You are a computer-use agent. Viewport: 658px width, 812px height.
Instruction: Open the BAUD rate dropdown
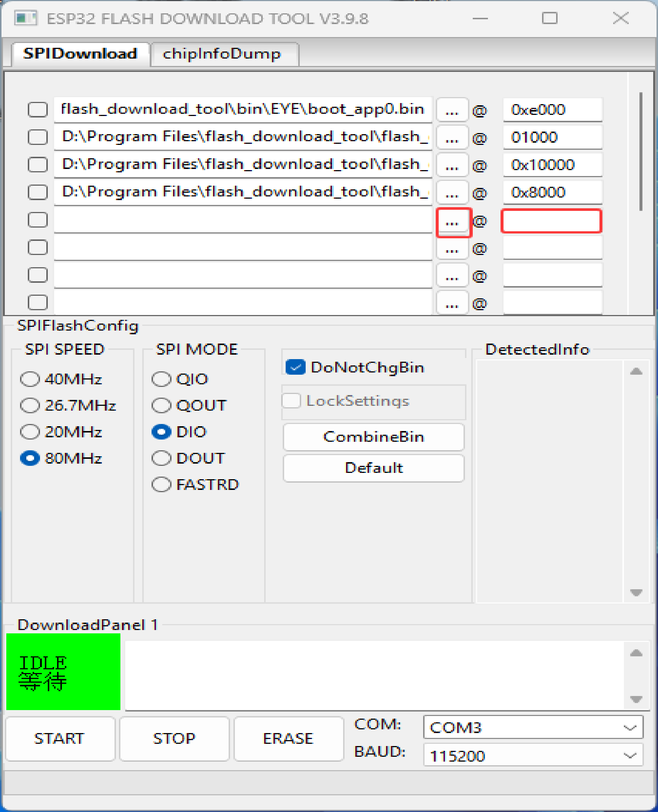click(x=533, y=755)
